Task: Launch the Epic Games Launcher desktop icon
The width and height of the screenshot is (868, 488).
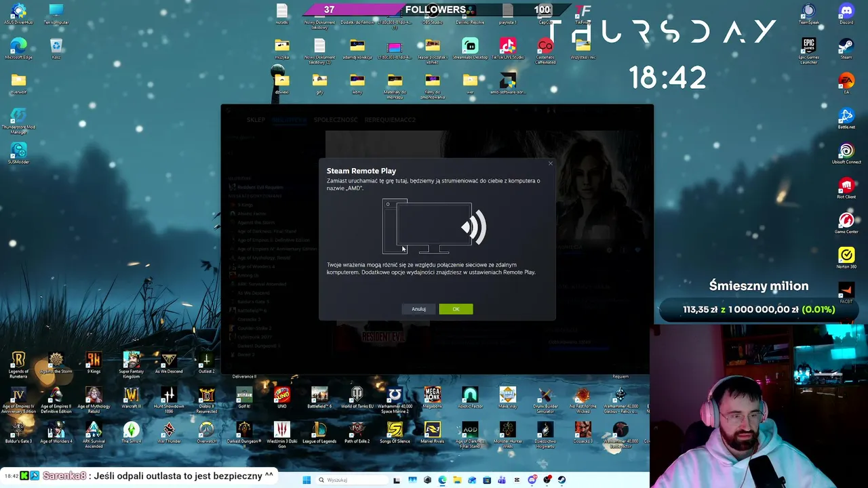Action: tap(808, 51)
